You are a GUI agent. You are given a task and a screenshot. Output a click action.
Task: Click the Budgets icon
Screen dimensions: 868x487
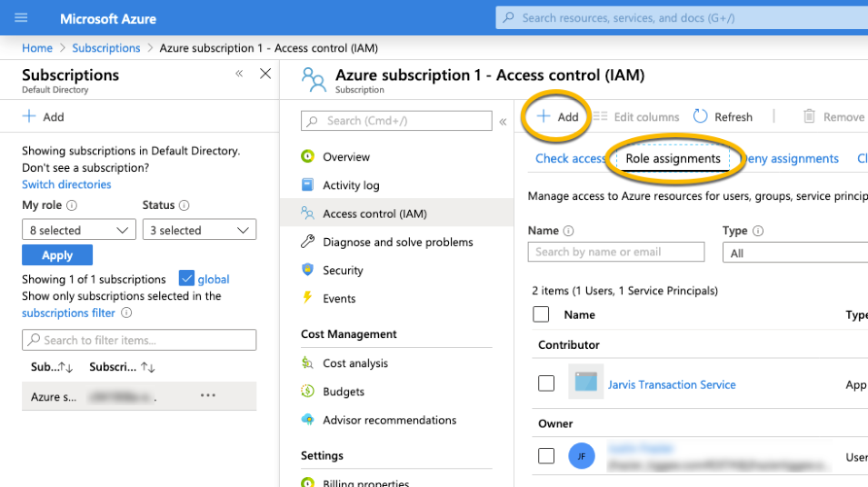pyautogui.click(x=307, y=392)
